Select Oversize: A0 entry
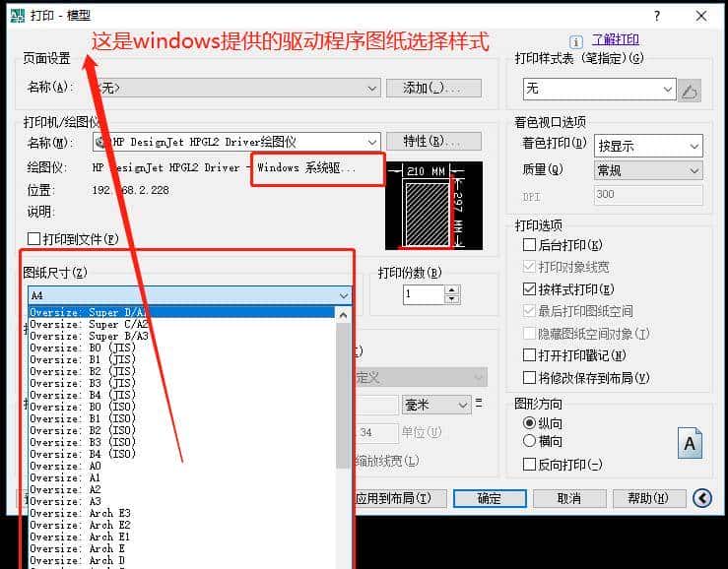This screenshot has width=728, height=569. [181, 466]
